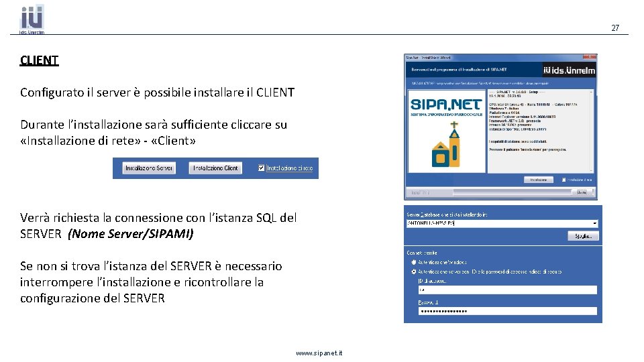Click the Sfoglia... button
The width and height of the screenshot is (644, 362).
point(583,235)
